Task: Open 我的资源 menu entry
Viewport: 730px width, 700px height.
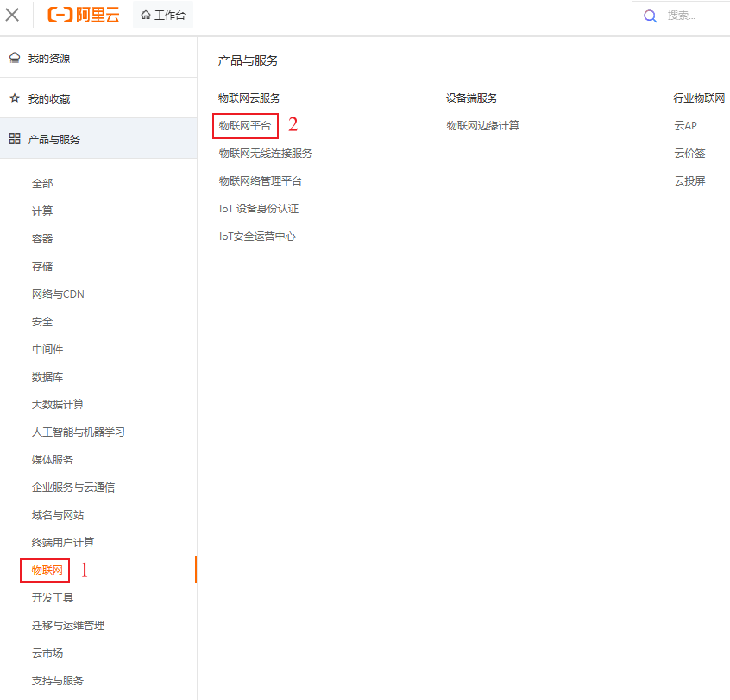Action: [98, 58]
